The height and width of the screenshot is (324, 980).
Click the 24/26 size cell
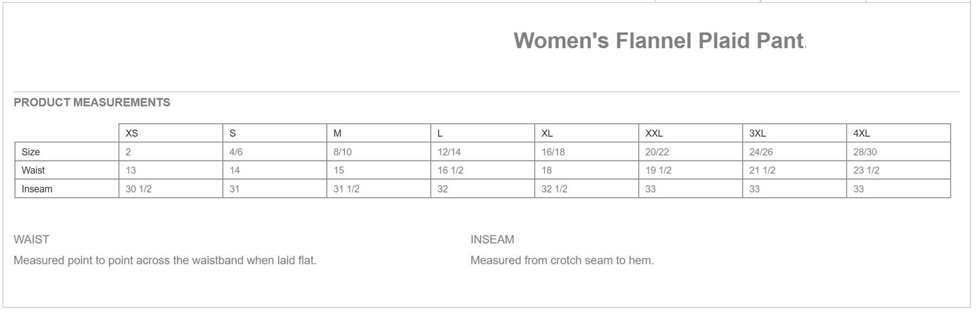(761, 153)
